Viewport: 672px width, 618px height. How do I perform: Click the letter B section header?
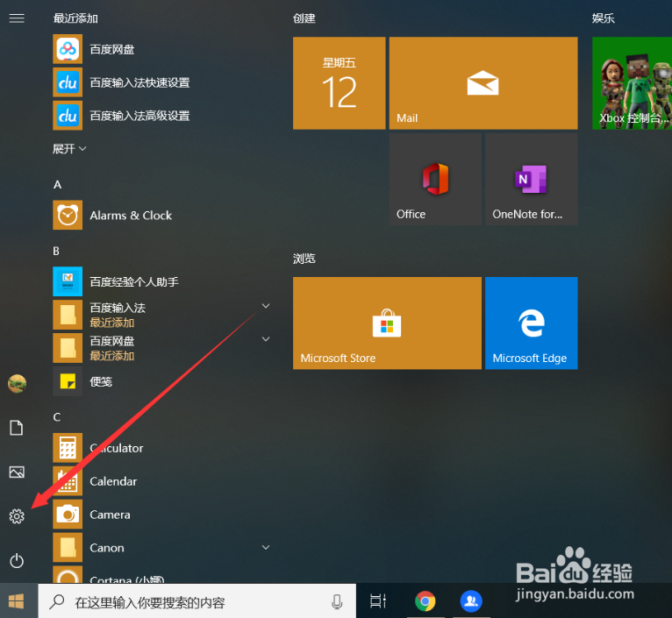[56, 251]
